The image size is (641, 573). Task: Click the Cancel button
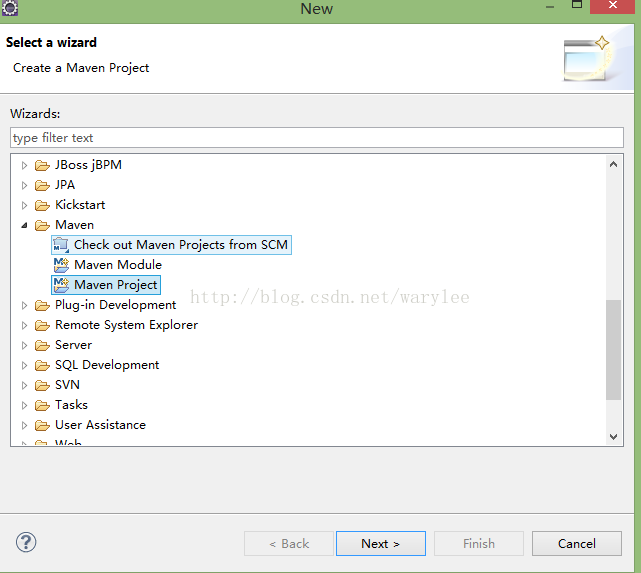click(x=577, y=544)
